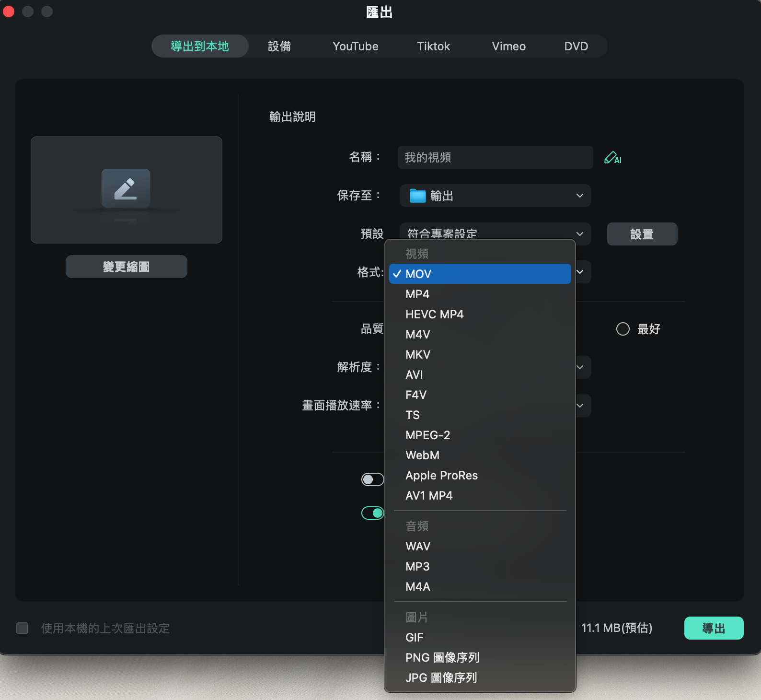Check 使用本機的上次匯出設定 checkbox

[22, 628]
